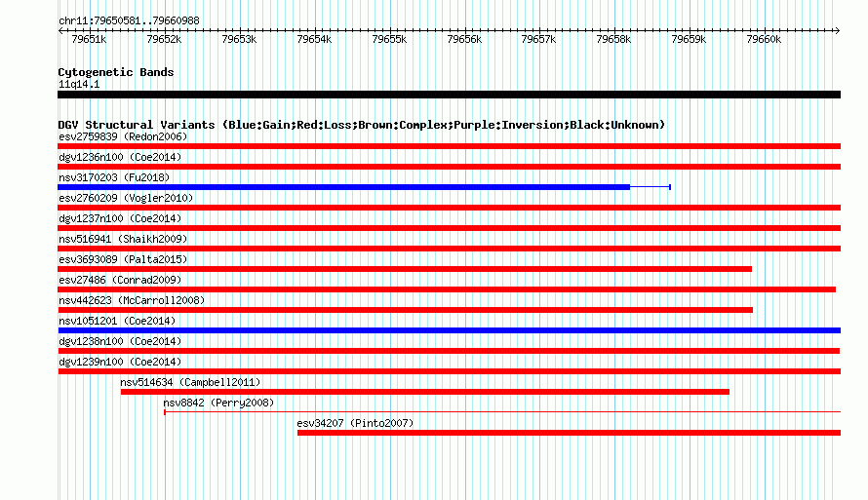Select the red bar under nsv442623

405,310
